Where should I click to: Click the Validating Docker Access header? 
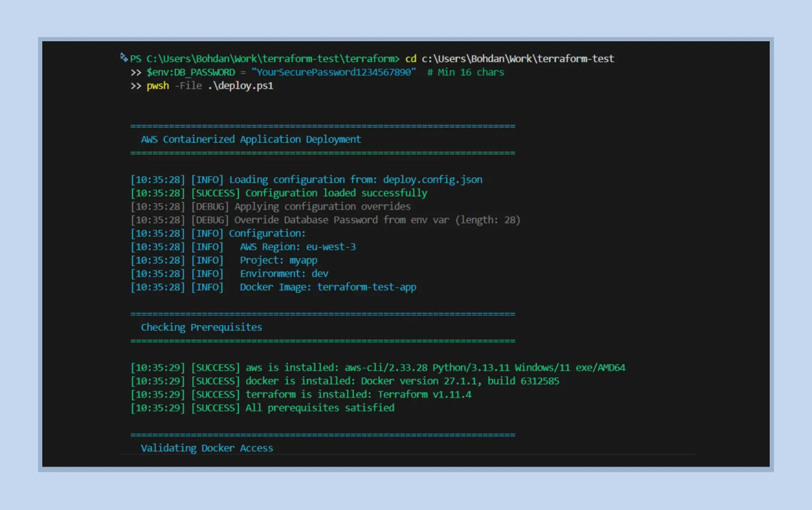(x=207, y=448)
